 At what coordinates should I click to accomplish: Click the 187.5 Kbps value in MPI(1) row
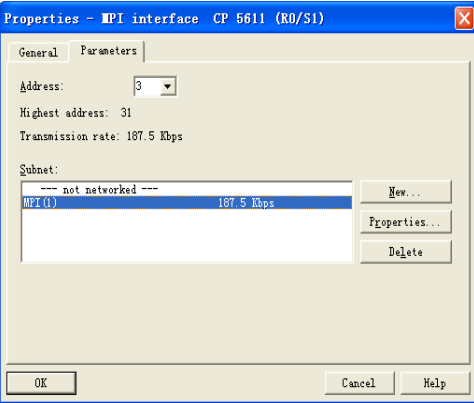point(246,203)
